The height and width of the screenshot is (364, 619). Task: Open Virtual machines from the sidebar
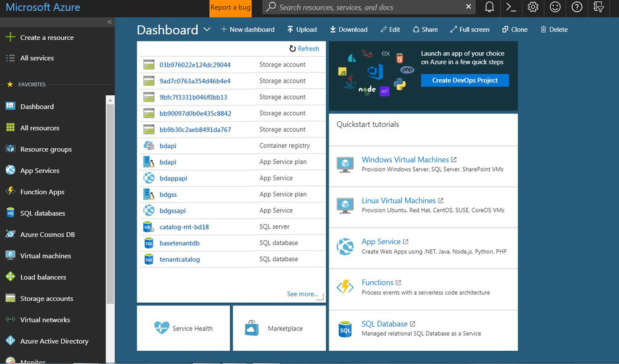click(45, 255)
